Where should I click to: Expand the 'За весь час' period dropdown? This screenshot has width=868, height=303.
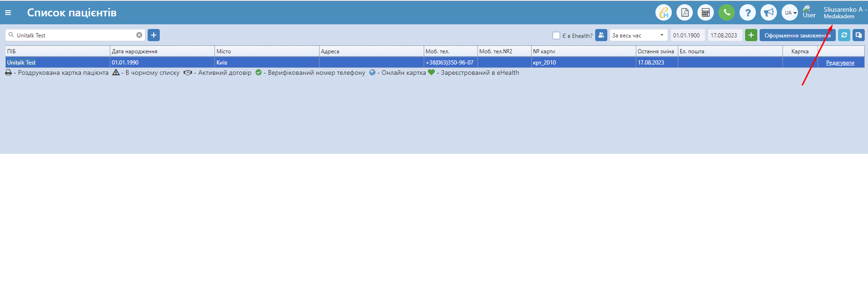tap(638, 35)
